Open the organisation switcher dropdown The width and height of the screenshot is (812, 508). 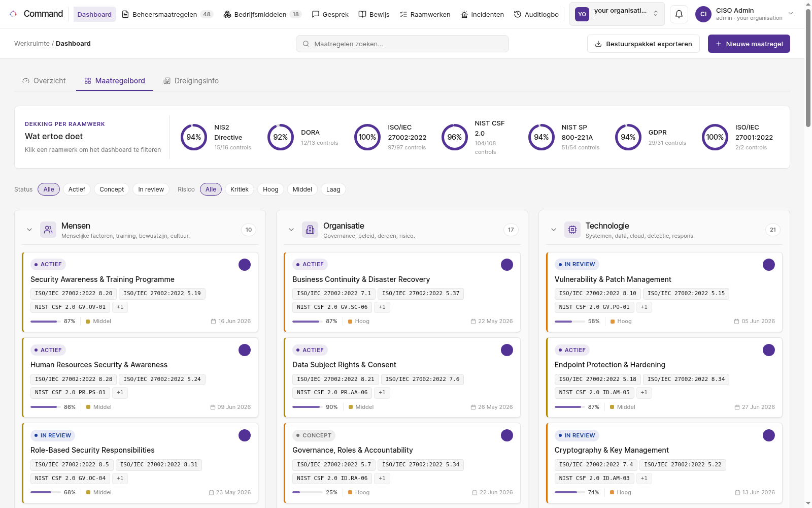click(x=617, y=14)
